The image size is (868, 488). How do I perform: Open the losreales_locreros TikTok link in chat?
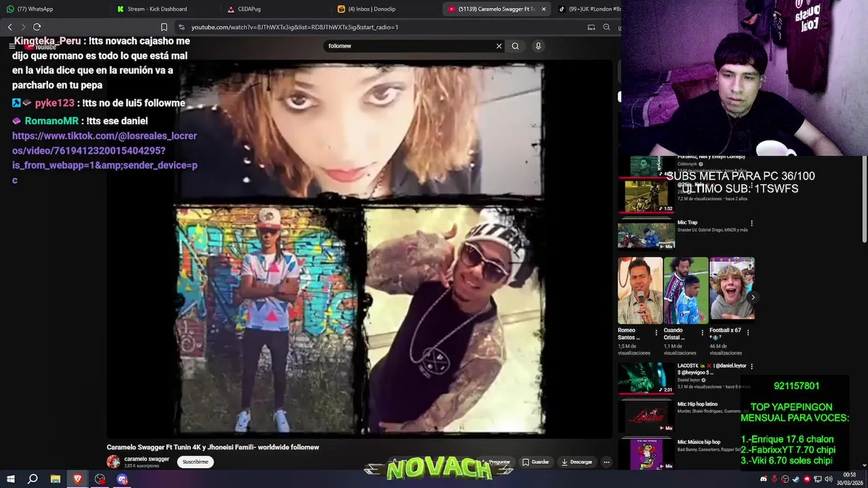[104, 158]
